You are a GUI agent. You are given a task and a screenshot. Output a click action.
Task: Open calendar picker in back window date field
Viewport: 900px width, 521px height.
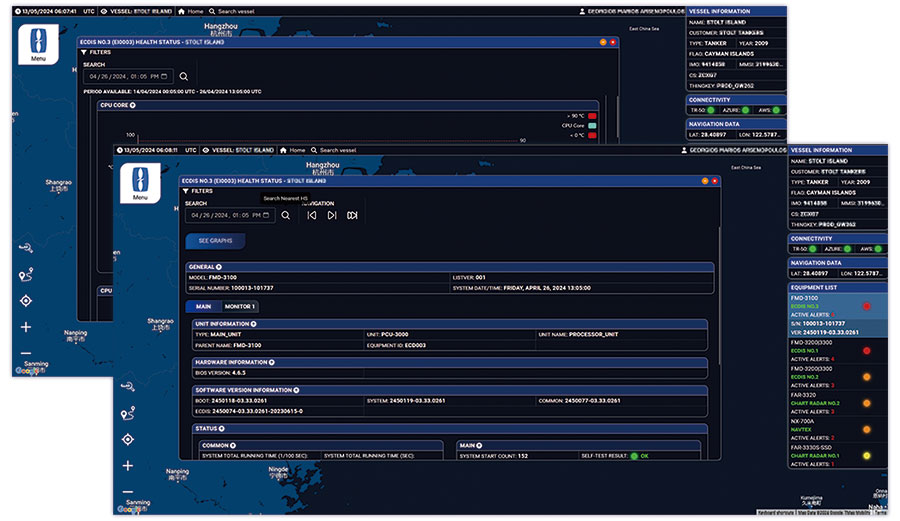click(164, 76)
